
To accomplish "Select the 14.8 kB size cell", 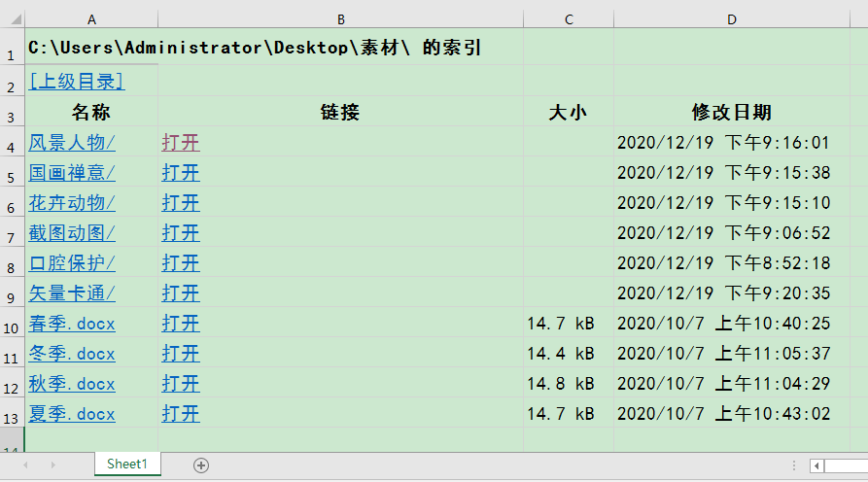I will (x=569, y=383).
